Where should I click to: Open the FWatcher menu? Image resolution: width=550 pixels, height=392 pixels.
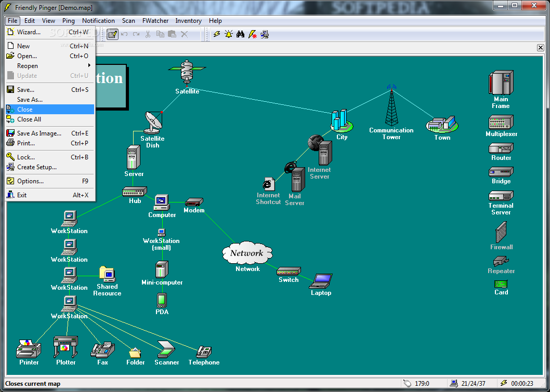tap(155, 21)
